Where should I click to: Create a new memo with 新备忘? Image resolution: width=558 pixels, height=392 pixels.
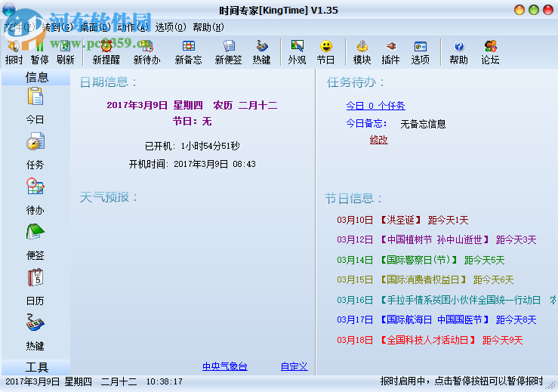[x=188, y=52]
